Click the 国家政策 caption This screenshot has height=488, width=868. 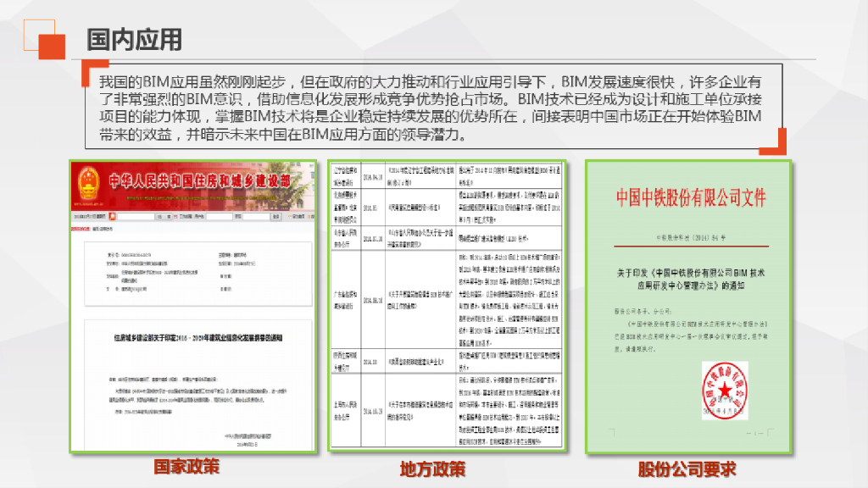(186, 467)
